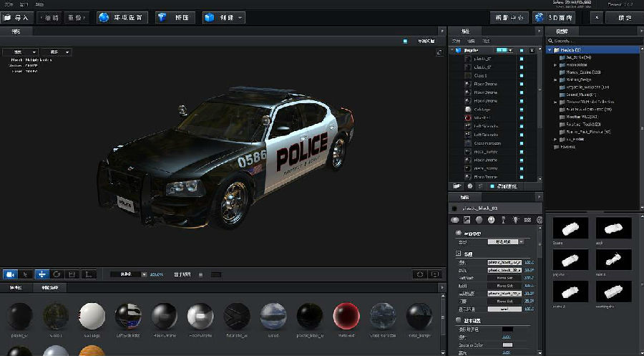The height and width of the screenshot is (356, 644).
Task: Click the environment settings globe button
Action: [122, 17]
